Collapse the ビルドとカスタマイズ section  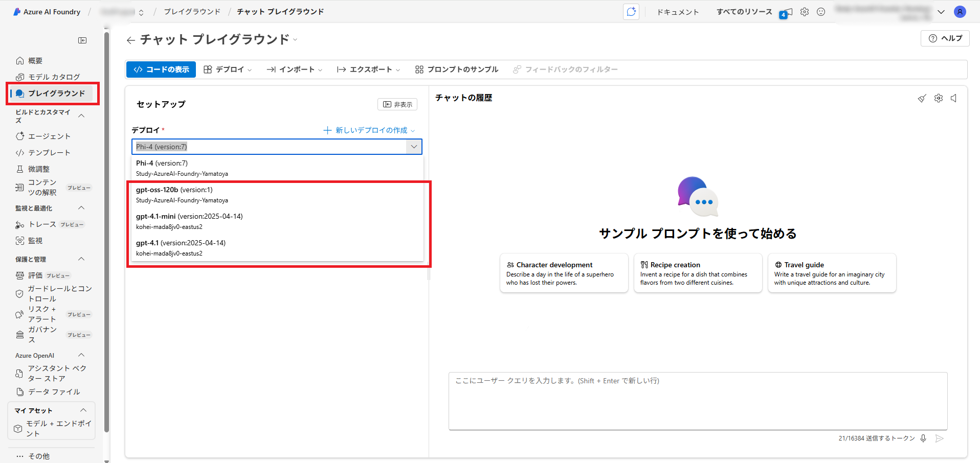click(81, 116)
